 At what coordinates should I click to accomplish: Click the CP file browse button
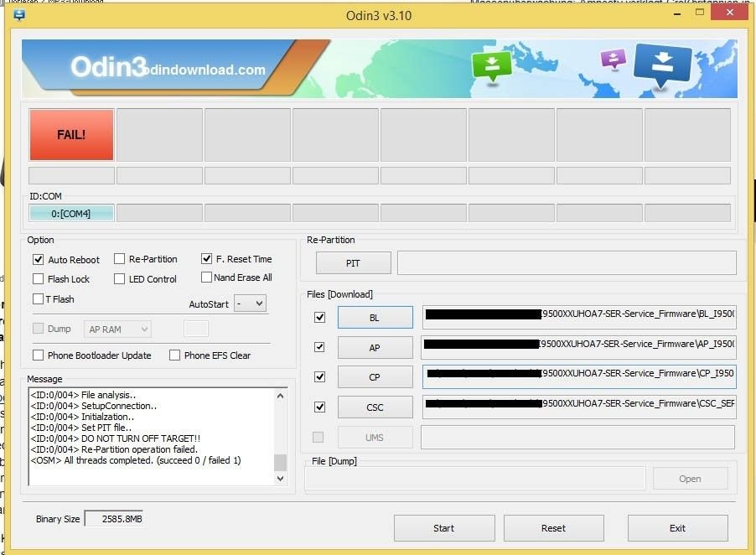[375, 377]
